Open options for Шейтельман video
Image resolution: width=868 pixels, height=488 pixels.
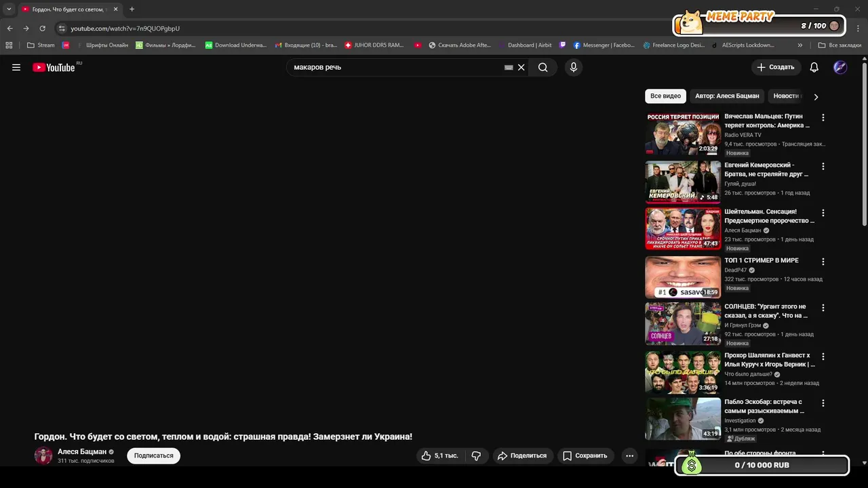tap(823, 213)
